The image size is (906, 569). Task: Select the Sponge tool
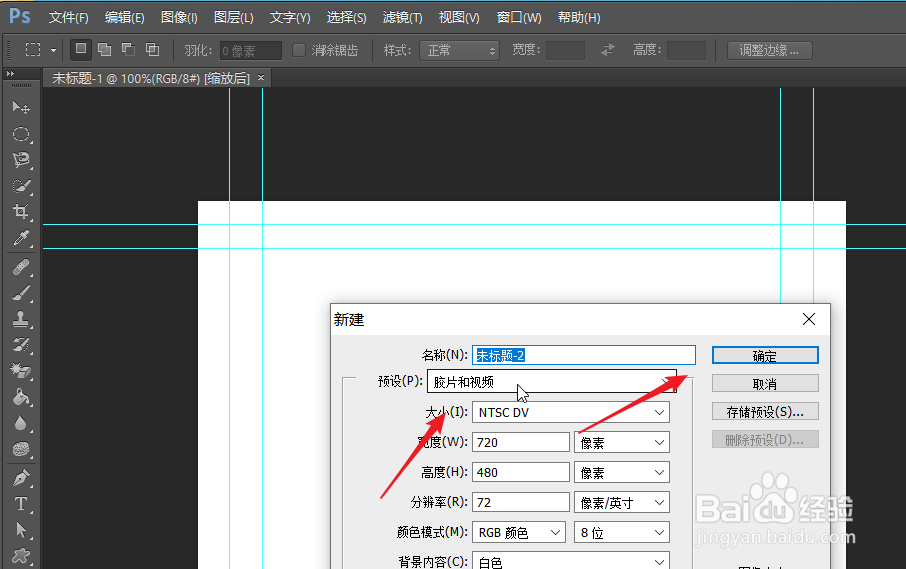(x=21, y=449)
